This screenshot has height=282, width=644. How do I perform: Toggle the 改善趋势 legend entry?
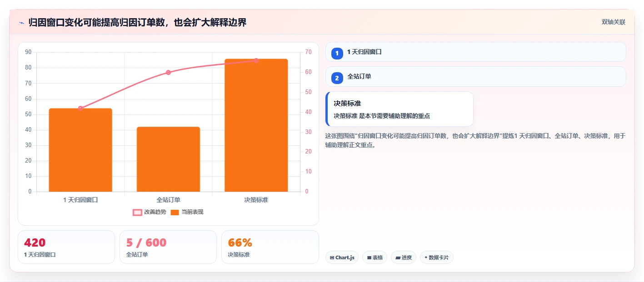click(149, 212)
